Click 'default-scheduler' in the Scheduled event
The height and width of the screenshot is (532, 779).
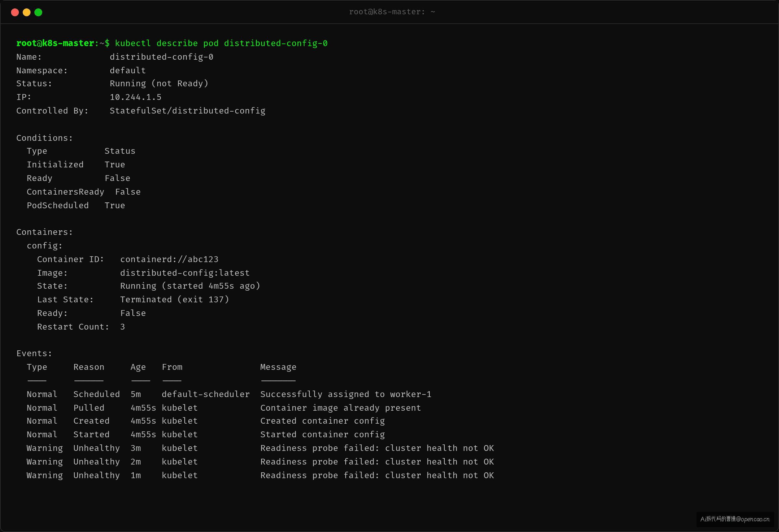click(206, 394)
